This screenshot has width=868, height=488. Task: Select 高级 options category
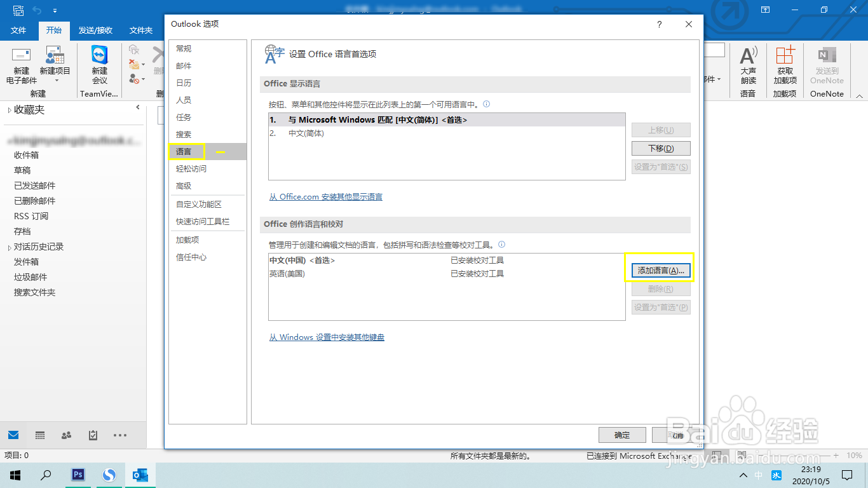point(207,186)
